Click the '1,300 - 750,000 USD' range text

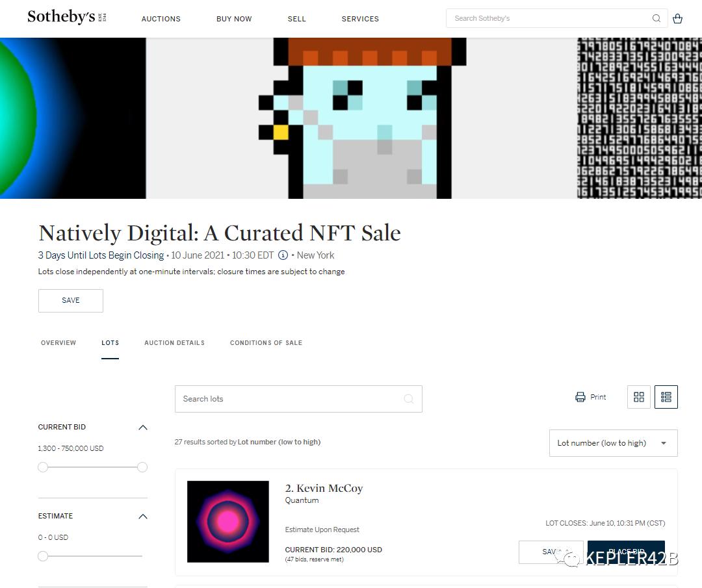click(x=71, y=448)
